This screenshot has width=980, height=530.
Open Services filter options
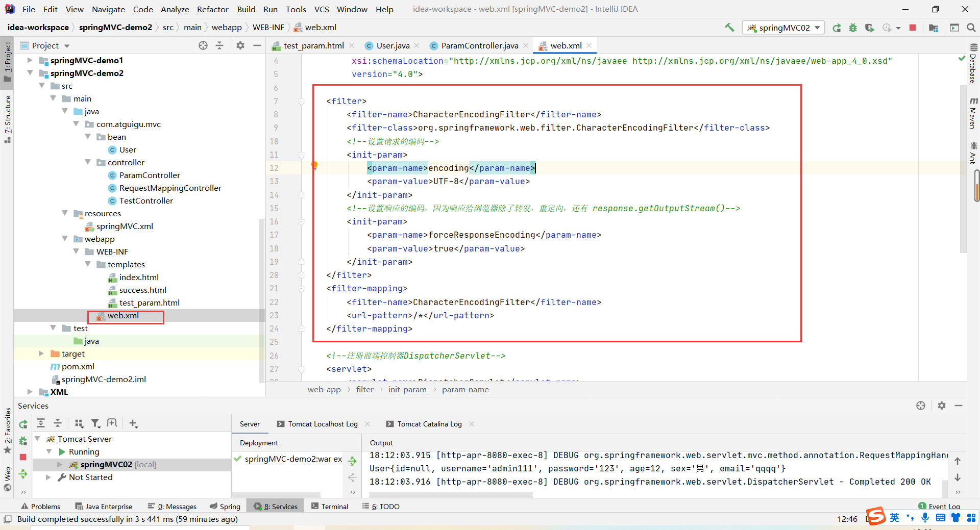point(95,423)
